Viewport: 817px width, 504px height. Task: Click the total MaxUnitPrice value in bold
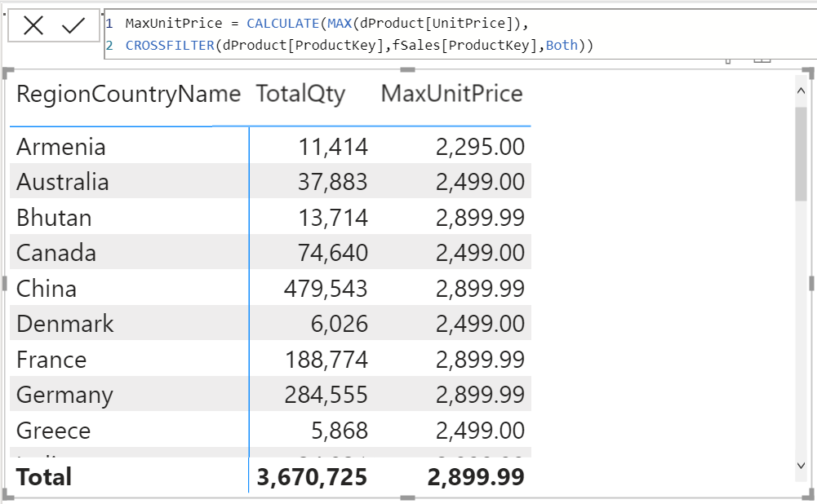(x=476, y=477)
